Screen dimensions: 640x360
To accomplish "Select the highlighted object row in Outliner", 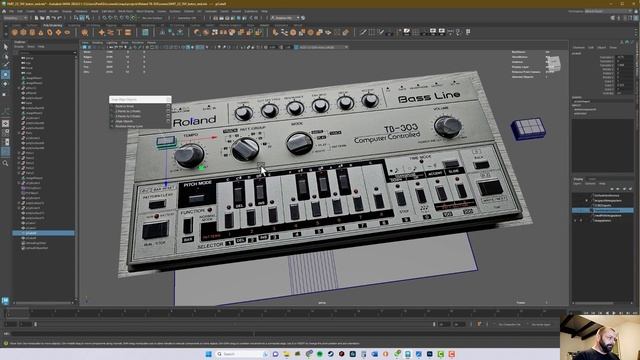I will tap(43, 233).
